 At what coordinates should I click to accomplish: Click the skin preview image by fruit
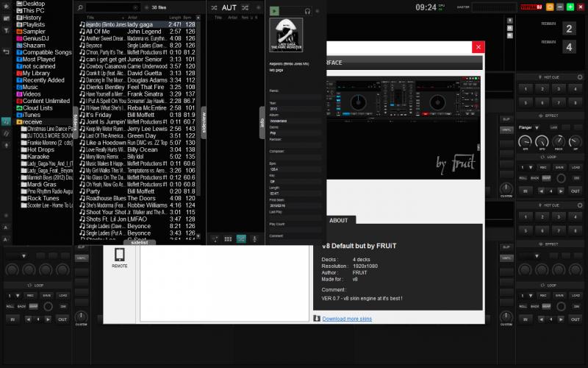point(403,127)
